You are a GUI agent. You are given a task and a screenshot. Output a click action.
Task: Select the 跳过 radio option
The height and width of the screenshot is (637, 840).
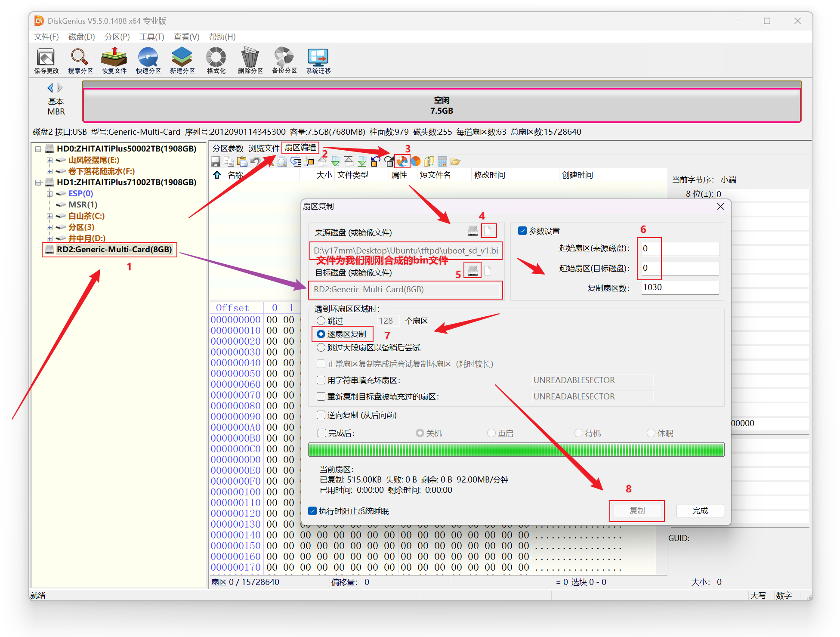[321, 321]
